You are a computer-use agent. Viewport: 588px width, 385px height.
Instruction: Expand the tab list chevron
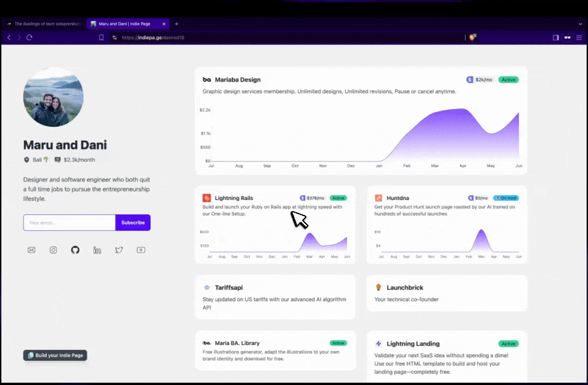[x=581, y=24]
